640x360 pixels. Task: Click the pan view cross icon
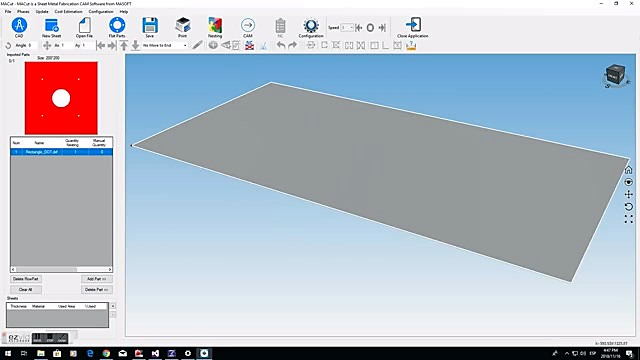coord(629,195)
